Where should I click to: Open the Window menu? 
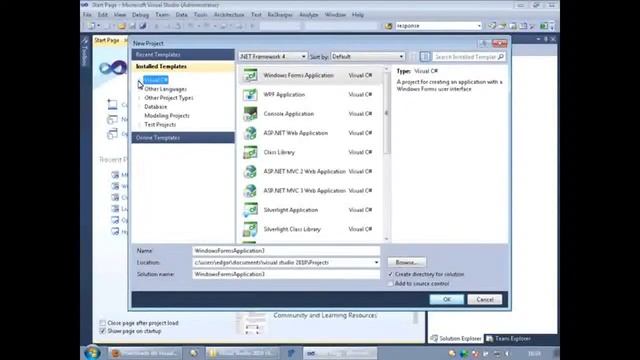pos(335,15)
